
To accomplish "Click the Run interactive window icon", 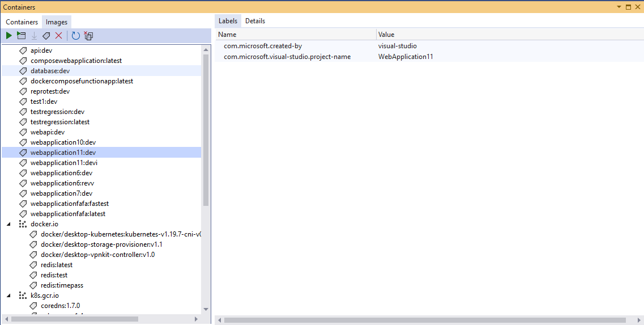I will click(x=21, y=36).
